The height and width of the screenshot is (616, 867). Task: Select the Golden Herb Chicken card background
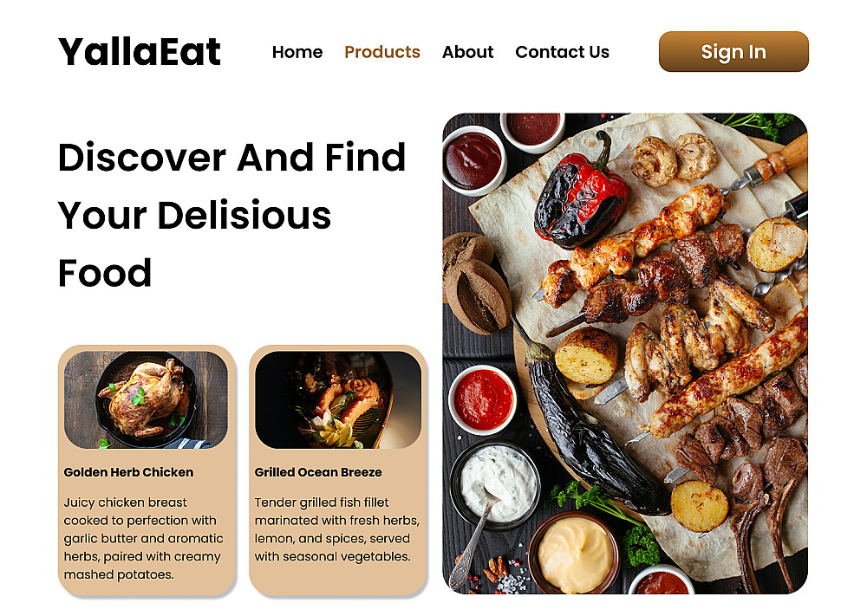coord(147,470)
